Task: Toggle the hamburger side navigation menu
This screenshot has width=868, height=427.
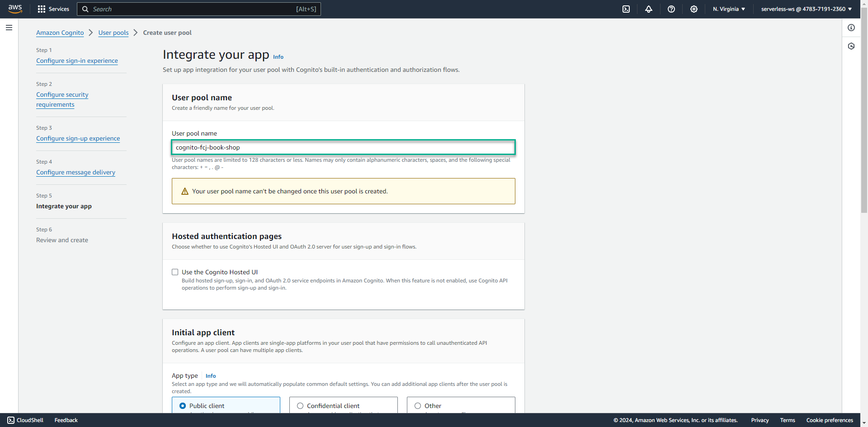Action: tap(9, 28)
